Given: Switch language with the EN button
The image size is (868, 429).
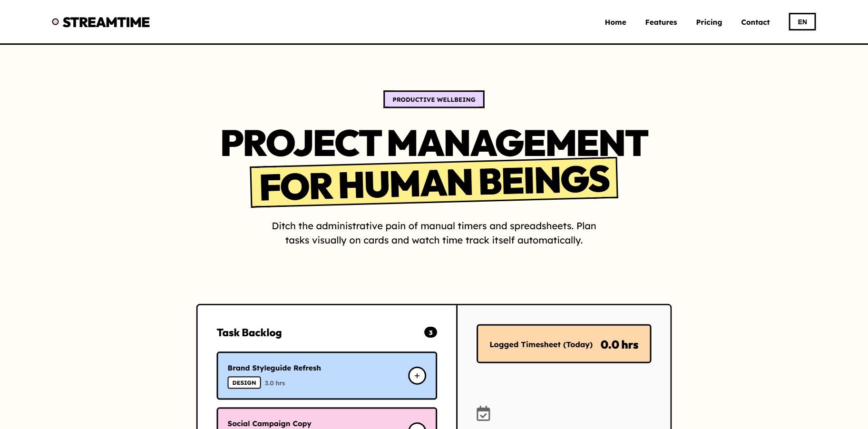Looking at the screenshot, I should (x=802, y=22).
